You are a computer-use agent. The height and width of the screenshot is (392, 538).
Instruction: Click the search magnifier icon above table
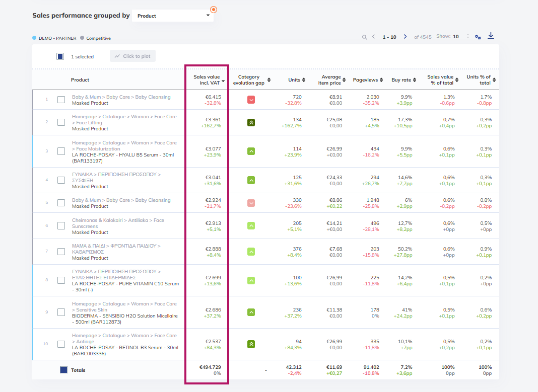[364, 37]
